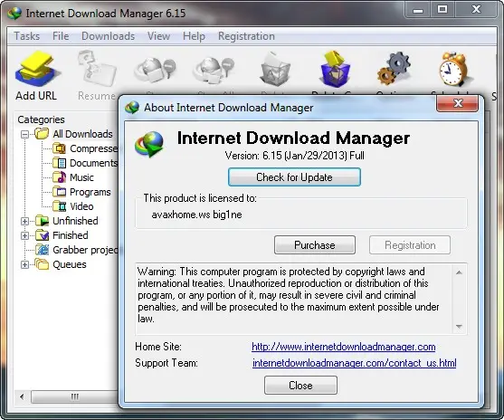504x420 pixels.
Task: Select the Queues tree label
Action: tap(70, 264)
